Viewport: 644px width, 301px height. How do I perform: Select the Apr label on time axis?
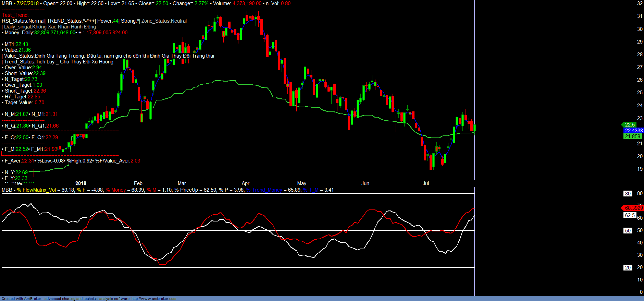point(245,183)
